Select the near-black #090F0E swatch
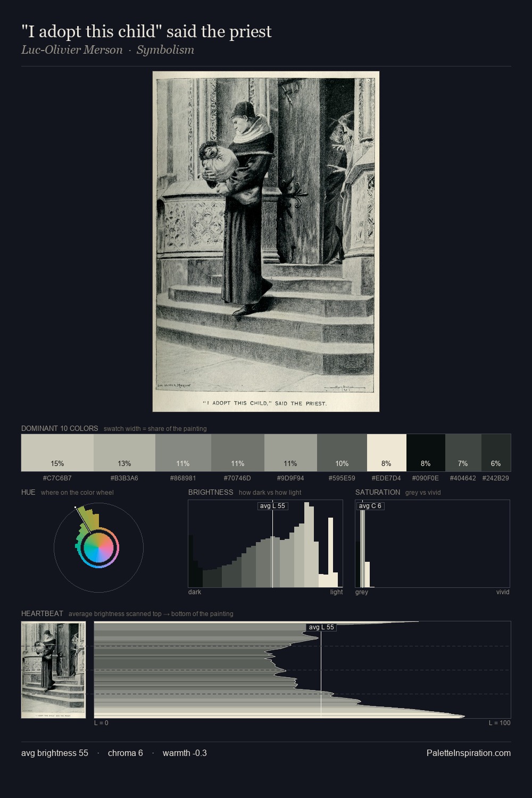Screen dimensions: 532x798 point(426,453)
